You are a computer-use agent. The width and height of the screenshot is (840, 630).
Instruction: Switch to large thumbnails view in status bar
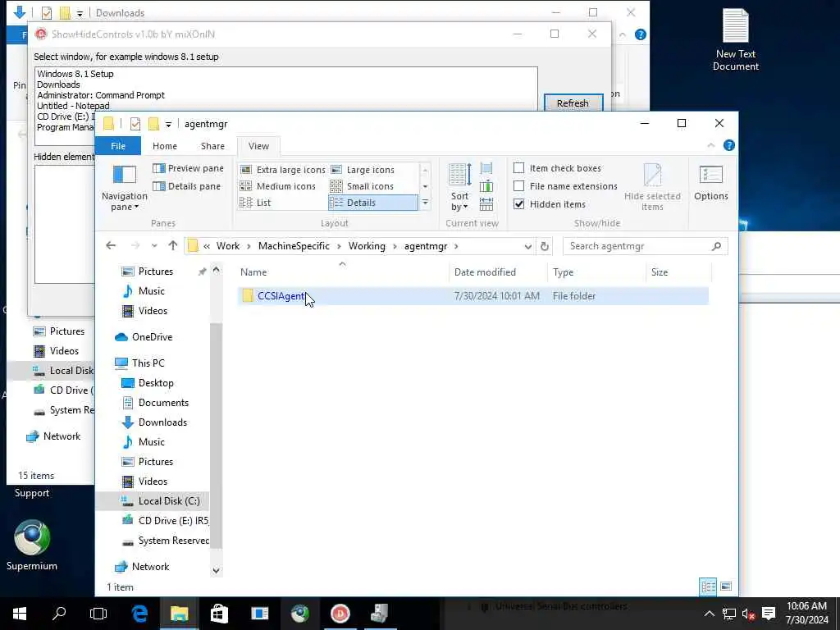726,587
